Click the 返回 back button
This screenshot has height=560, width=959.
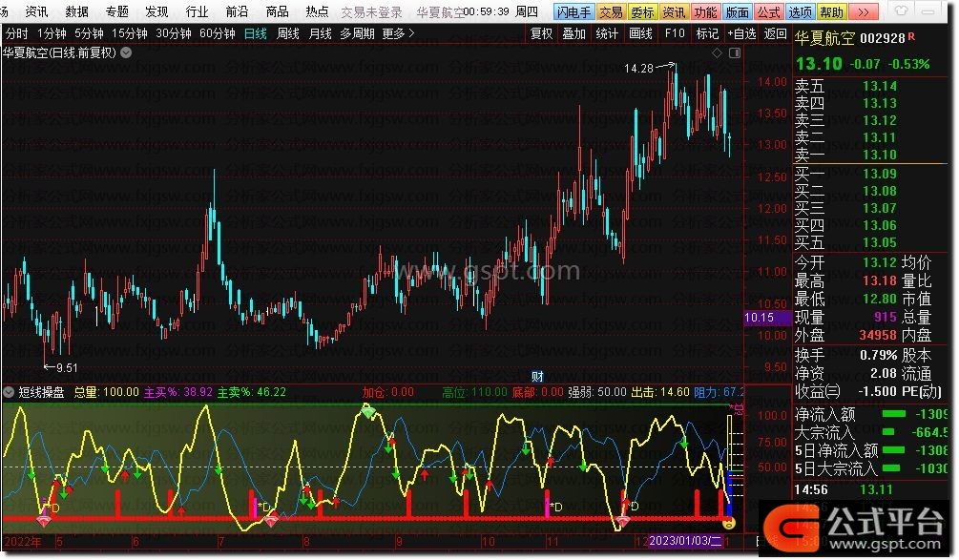point(776,33)
